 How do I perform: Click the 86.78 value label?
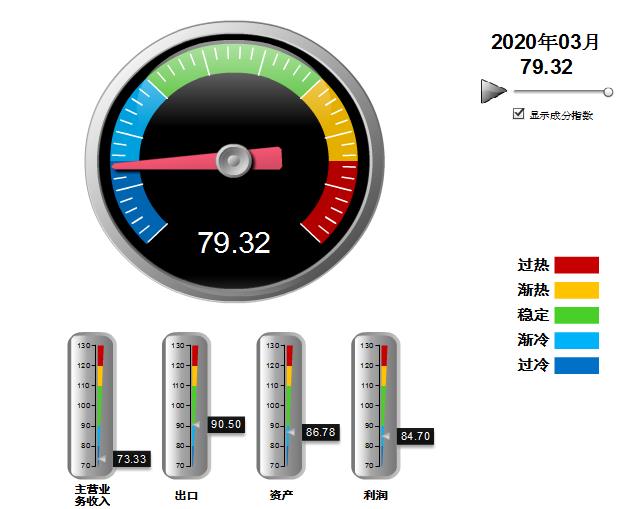point(321,432)
